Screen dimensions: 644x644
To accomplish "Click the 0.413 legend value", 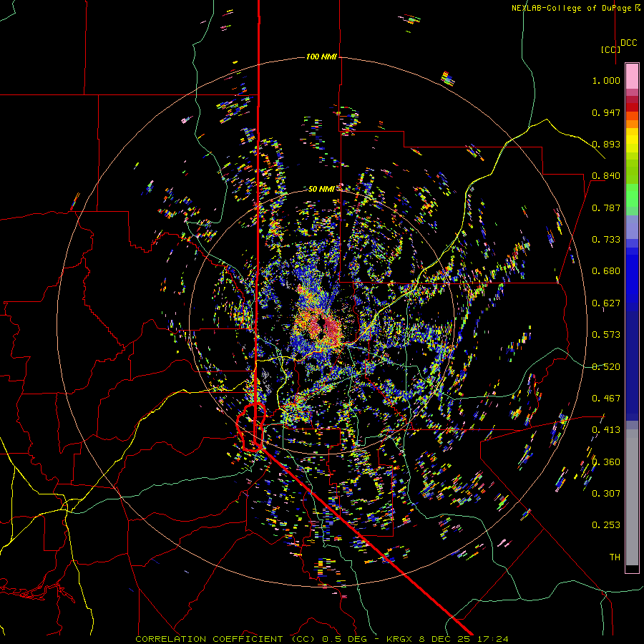I will (606, 430).
